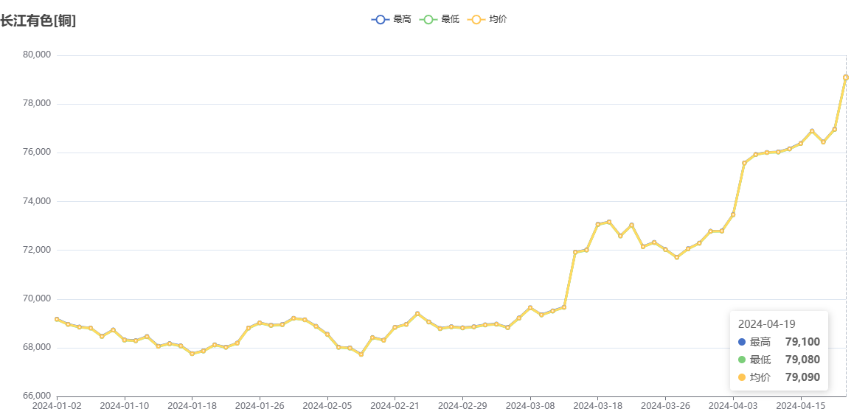The image size is (868, 420).
Task: Toggle the 最高 series in legend
Action: pyautogui.click(x=392, y=19)
